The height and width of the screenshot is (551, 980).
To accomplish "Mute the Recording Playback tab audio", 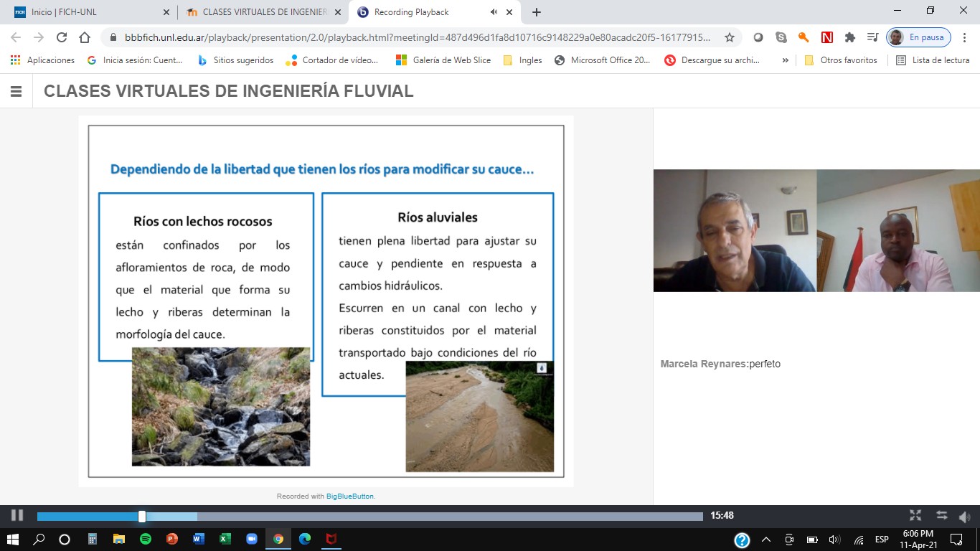I will click(494, 12).
